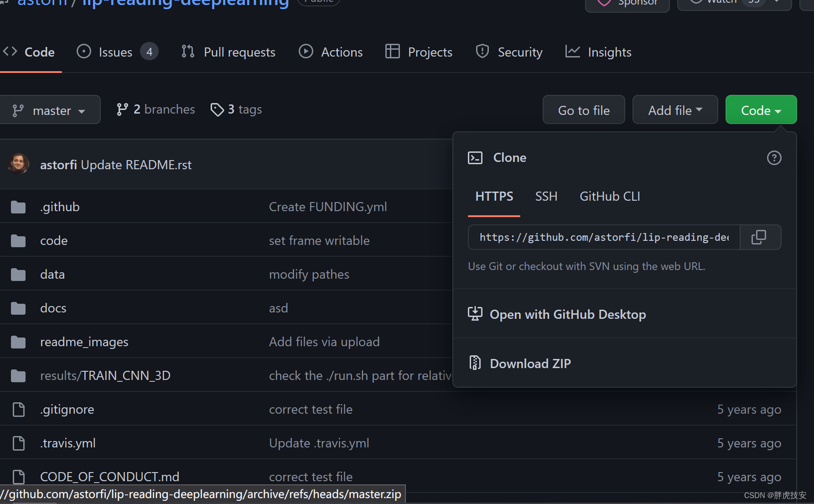Viewport: 814px width, 504px height.
Task: Click the Download ZIP file icon
Action: tap(475, 363)
